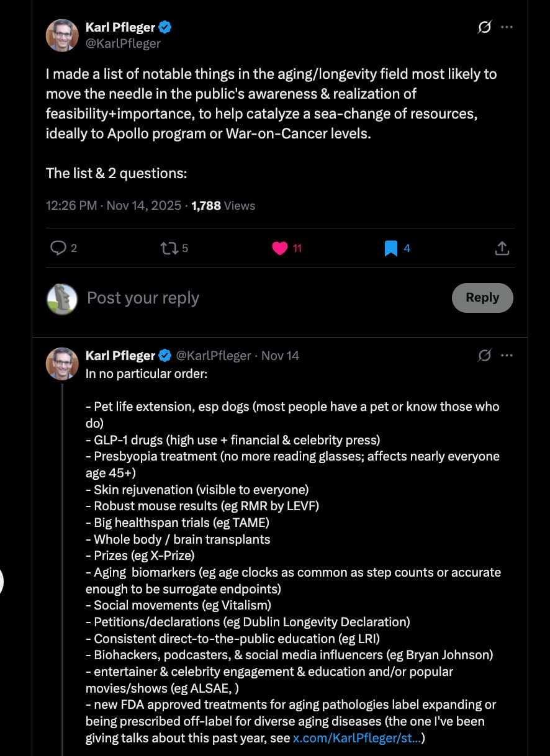Screen dimensions: 550x756
Task: Repost the main tweet via repost icon
Action: pyautogui.click(x=168, y=248)
